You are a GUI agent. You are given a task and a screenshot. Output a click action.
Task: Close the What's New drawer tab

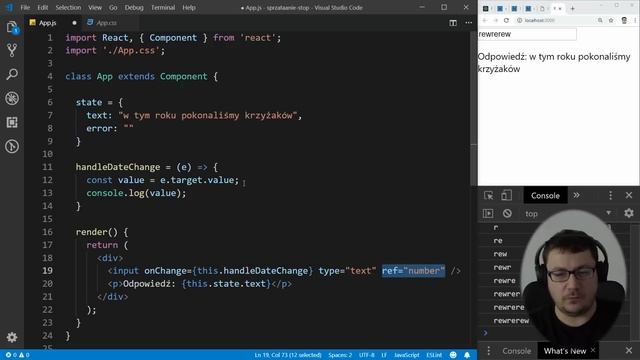593,350
